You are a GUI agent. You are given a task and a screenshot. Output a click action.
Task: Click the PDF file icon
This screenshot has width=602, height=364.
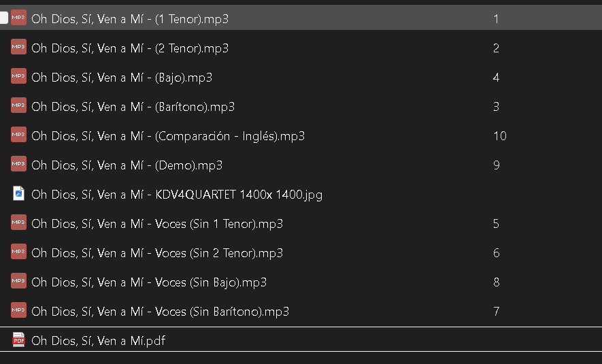click(18, 340)
